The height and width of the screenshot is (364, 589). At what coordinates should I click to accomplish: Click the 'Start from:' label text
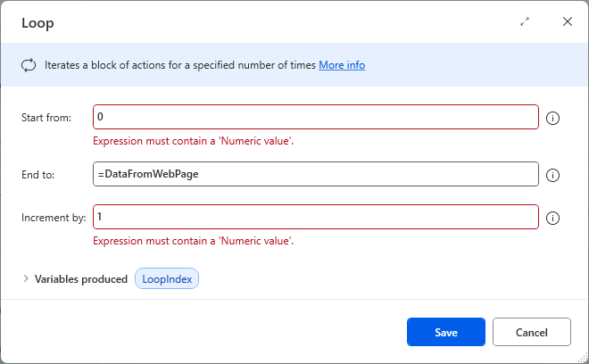46,119
